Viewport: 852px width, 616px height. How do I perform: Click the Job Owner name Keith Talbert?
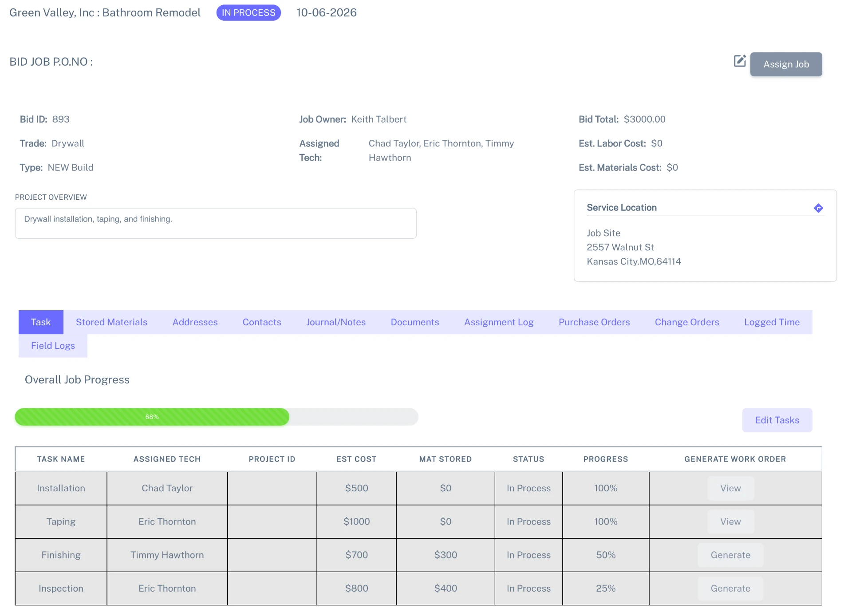click(x=379, y=119)
